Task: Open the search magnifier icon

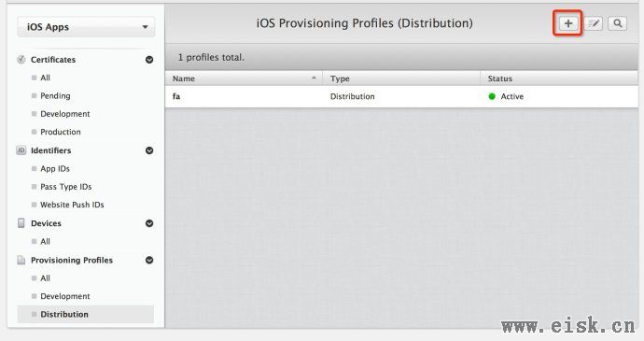Action: coord(617,23)
